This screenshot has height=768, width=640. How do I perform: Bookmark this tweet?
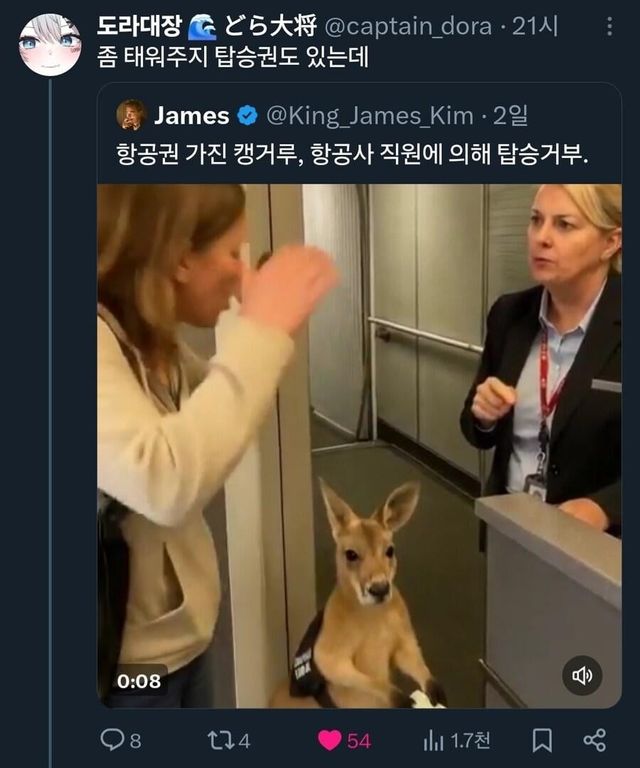pyautogui.click(x=542, y=740)
